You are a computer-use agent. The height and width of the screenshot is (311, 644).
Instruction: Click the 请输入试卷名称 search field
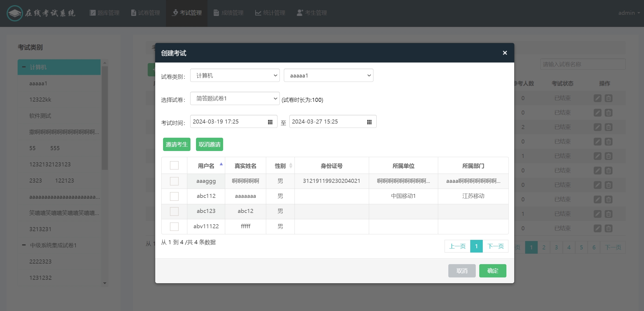[583, 64]
